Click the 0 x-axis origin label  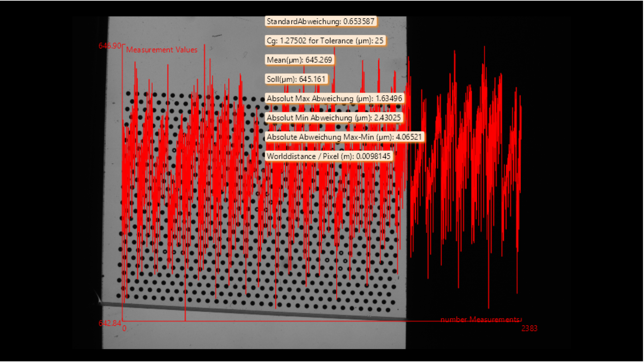coord(124,329)
